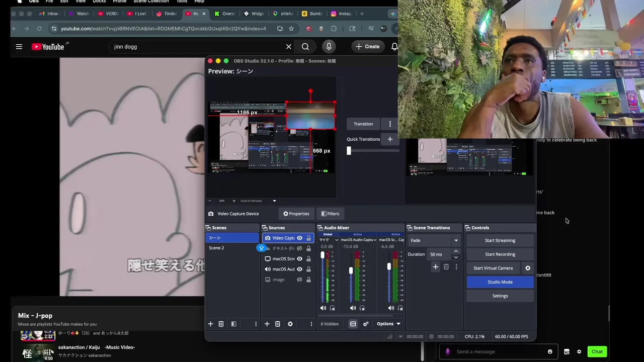Click the Studio Mode T-bar slider

pyautogui.click(x=349, y=150)
